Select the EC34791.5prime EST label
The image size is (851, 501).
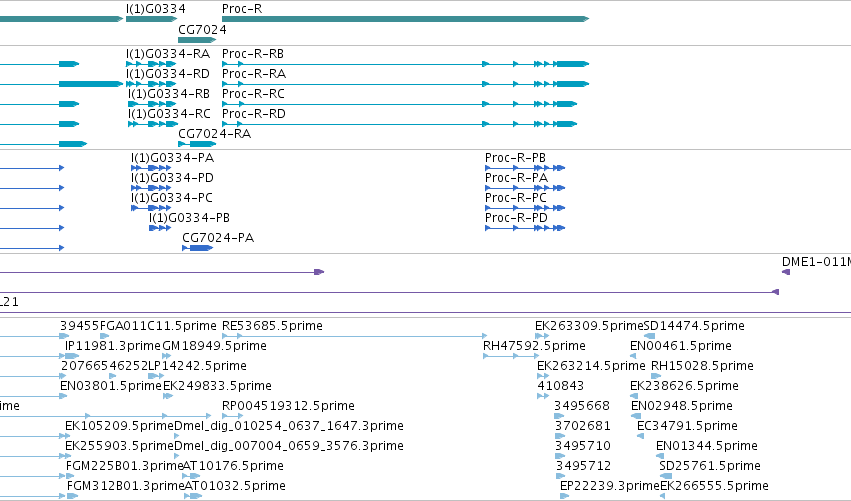688,426
